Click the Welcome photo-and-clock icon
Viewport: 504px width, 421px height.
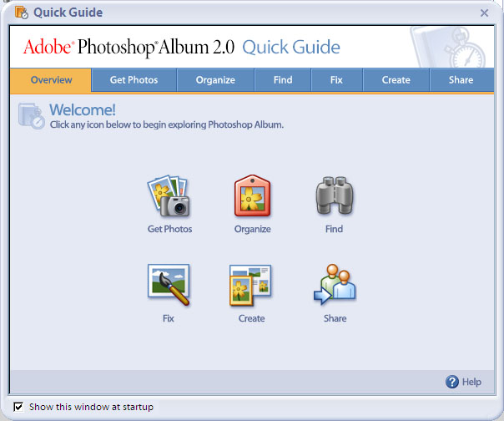click(x=32, y=116)
